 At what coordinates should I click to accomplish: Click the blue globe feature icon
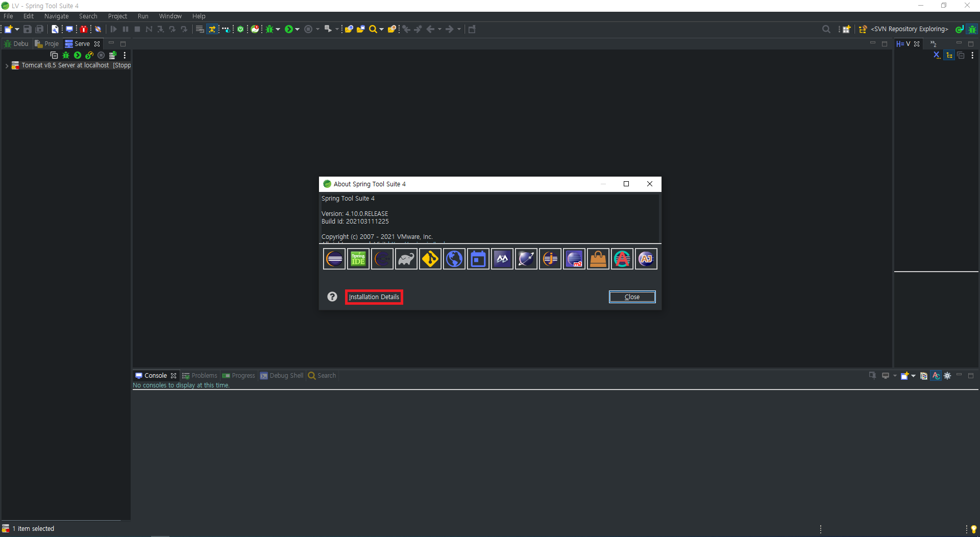454,259
